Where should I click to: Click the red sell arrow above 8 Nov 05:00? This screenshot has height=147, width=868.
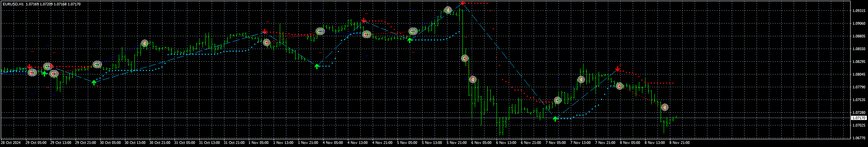coord(618,69)
